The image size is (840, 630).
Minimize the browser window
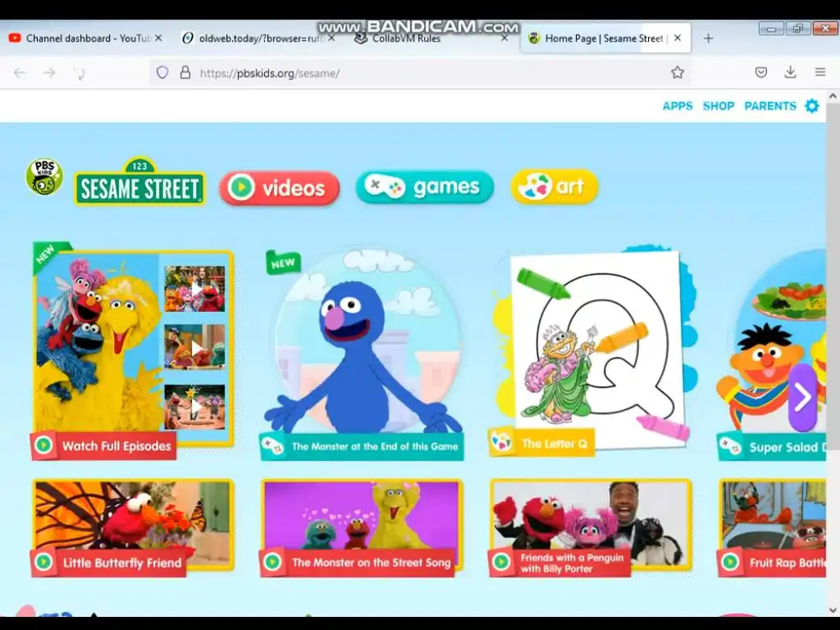pyautogui.click(x=771, y=29)
